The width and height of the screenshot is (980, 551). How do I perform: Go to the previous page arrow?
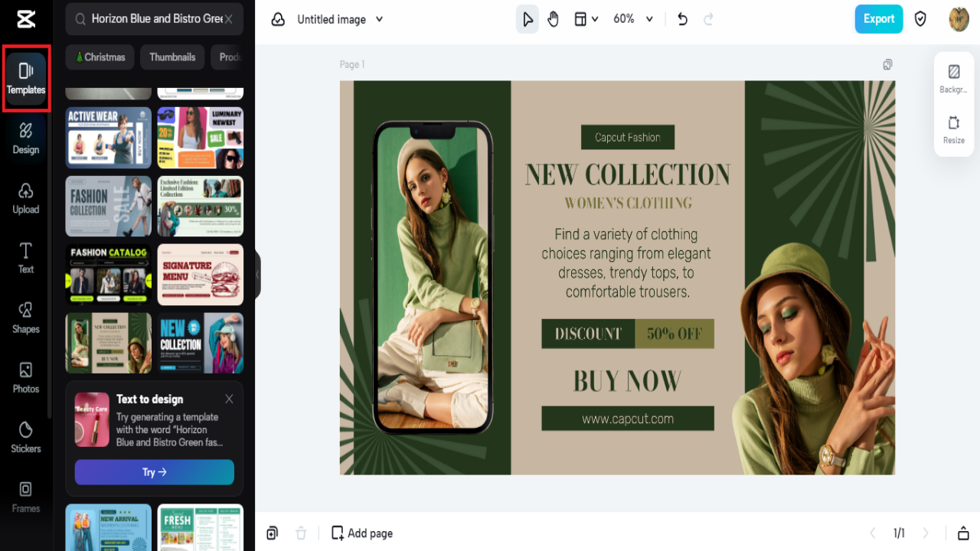[872, 533]
